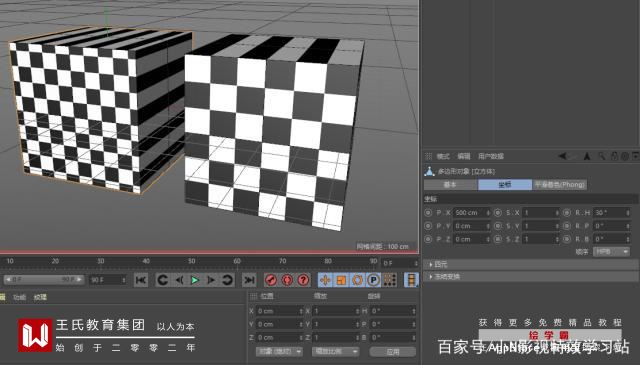640x365 pixels.
Task: Toggle rotation keyframe recording icon
Action: point(357,280)
